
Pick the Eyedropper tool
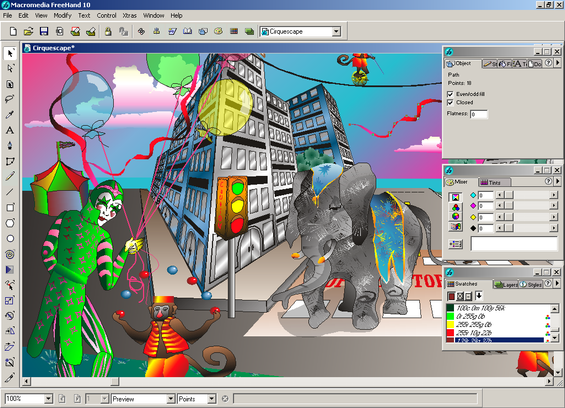click(10, 115)
